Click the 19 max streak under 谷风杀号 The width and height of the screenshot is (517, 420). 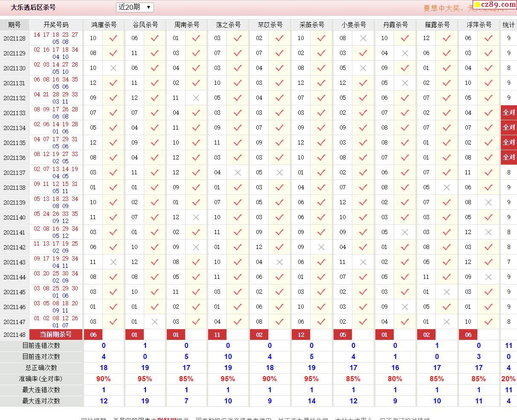point(145,401)
